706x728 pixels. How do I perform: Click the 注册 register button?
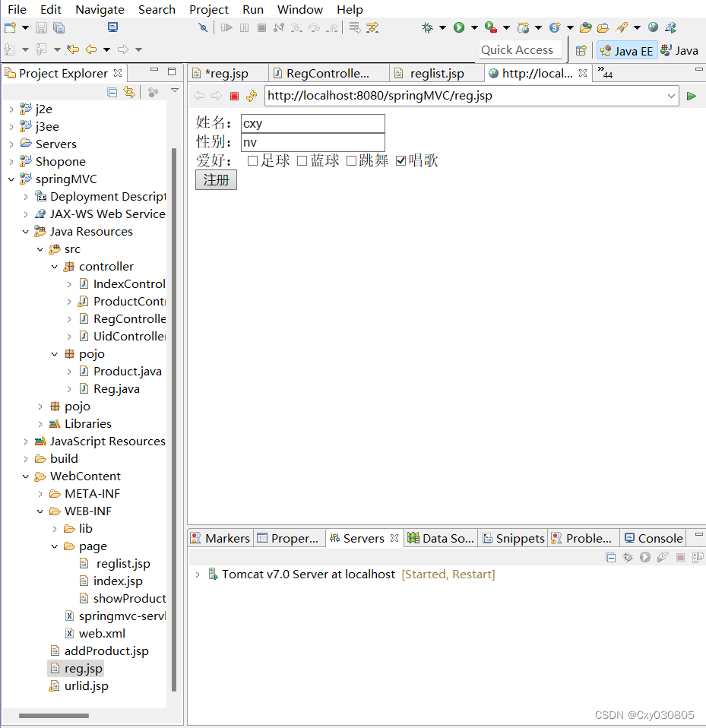click(x=216, y=179)
